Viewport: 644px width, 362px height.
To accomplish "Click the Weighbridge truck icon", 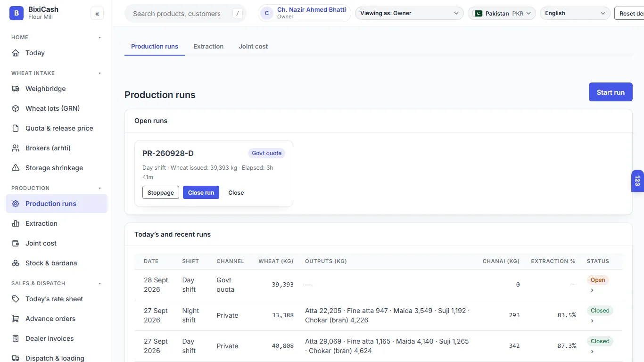I will [x=16, y=89].
